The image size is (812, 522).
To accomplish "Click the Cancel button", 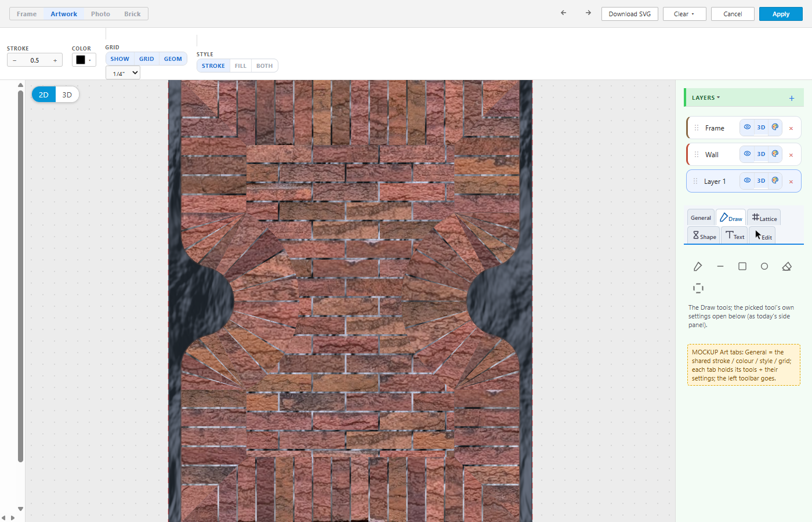I will [733, 14].
